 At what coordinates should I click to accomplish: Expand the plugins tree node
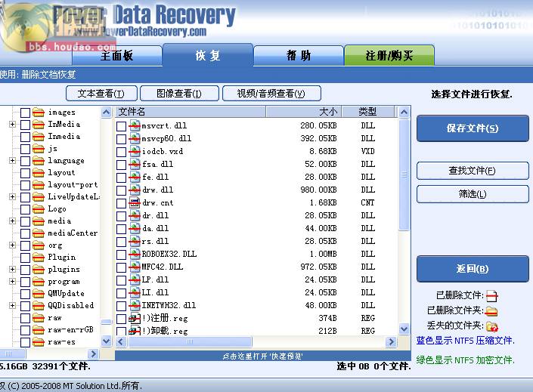pos(12,270)
